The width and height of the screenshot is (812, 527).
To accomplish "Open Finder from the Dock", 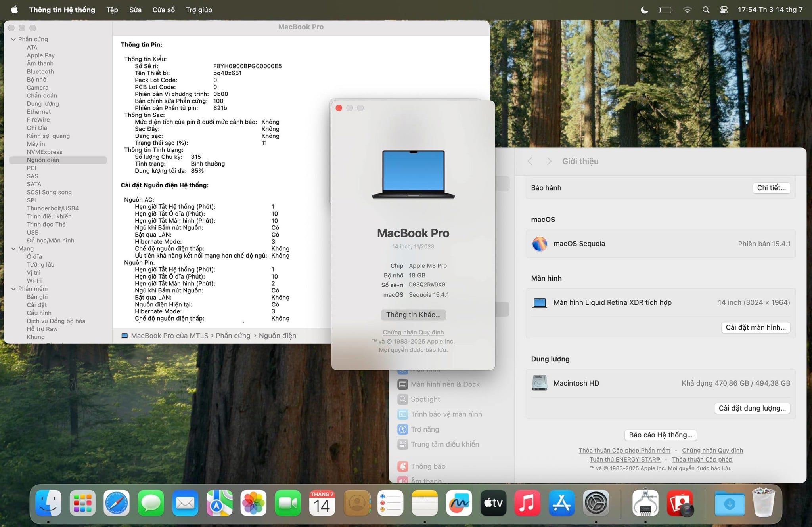I will pos(48,503).
